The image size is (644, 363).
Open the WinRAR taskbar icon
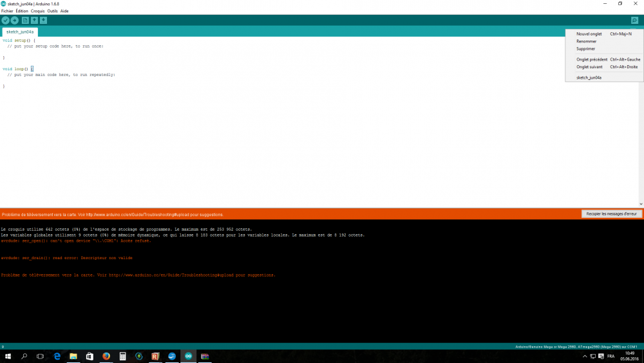point(205,356)
